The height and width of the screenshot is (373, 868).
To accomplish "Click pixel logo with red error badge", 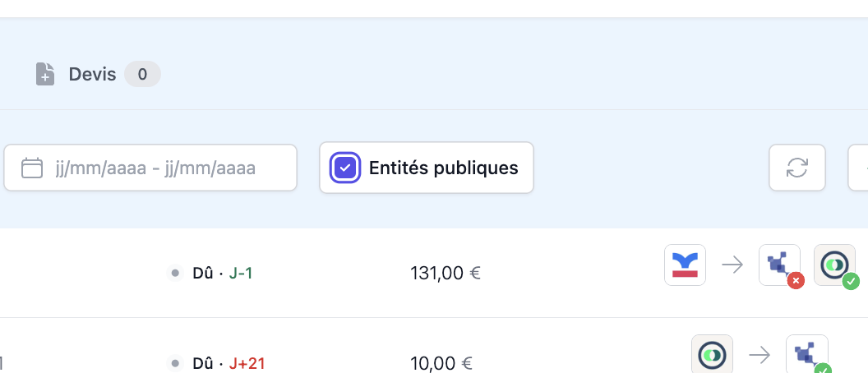I will click(x=779, y=265).
